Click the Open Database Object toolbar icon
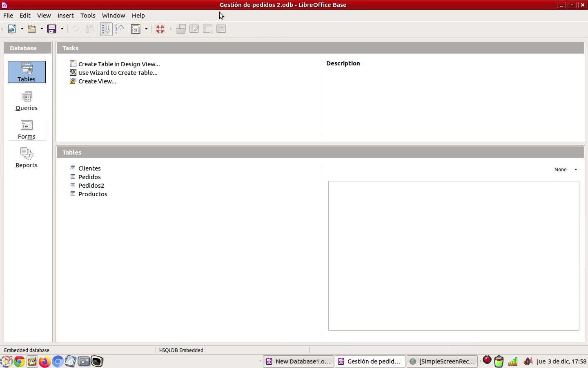This screenshot has width=588, height=368. click(x=181, y=29)
